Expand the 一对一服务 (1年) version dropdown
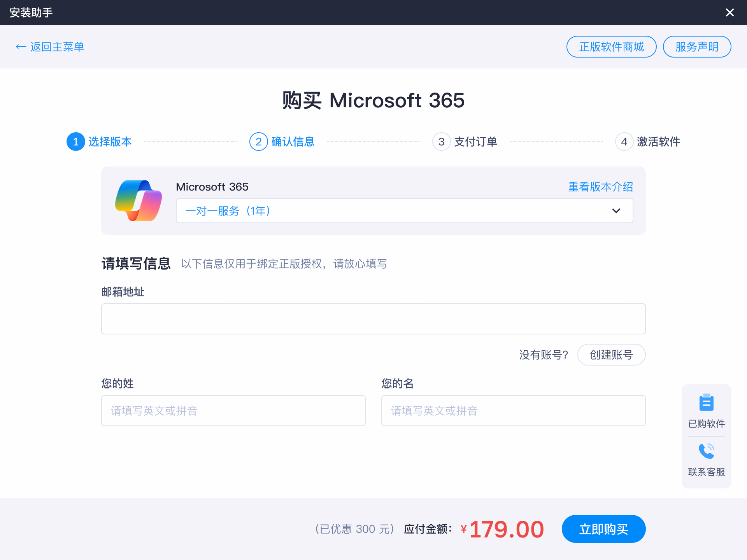The image size is (747, 560). point(404,211)
